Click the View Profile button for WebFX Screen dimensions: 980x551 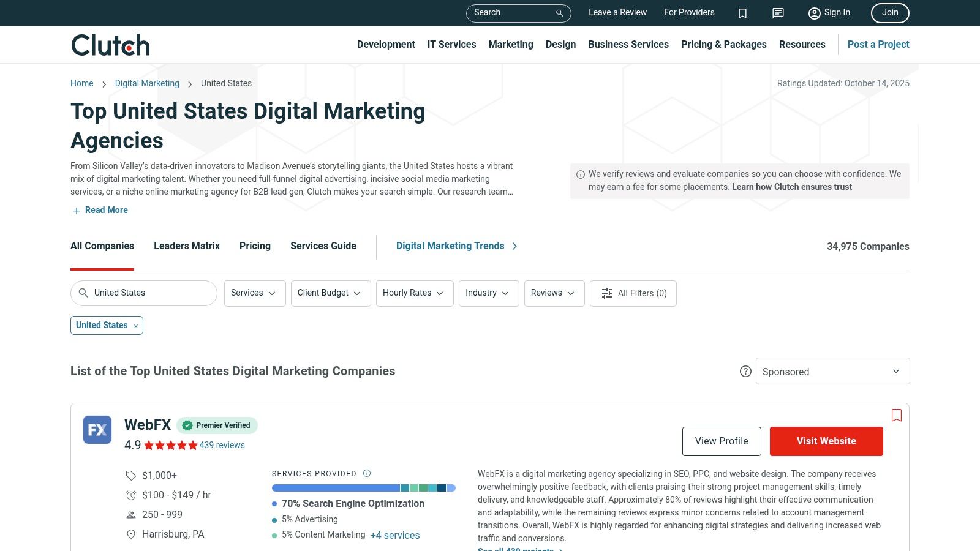[x=722, y=441]
